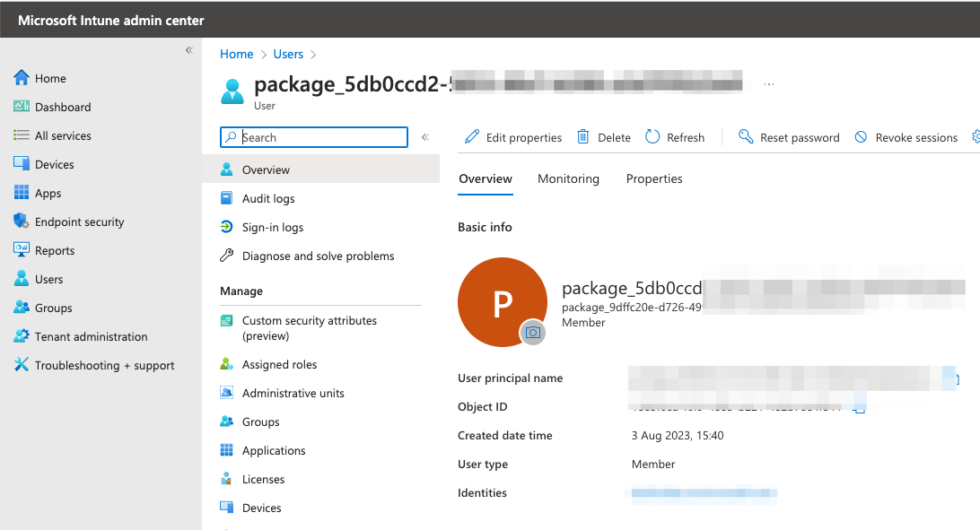Select the Edit properties pencil icon

pos(470,136)
